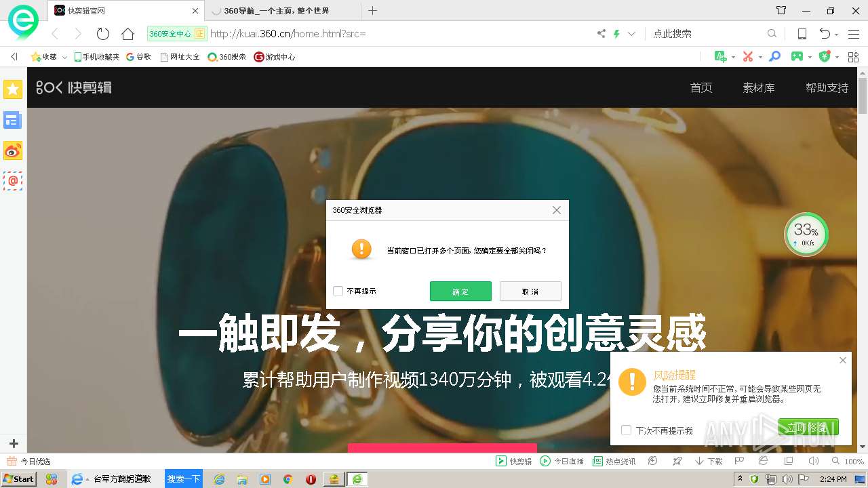Click the 360安全中心 site badge
The width and height of the screenshot is (868, 488).
click(176, 33)
